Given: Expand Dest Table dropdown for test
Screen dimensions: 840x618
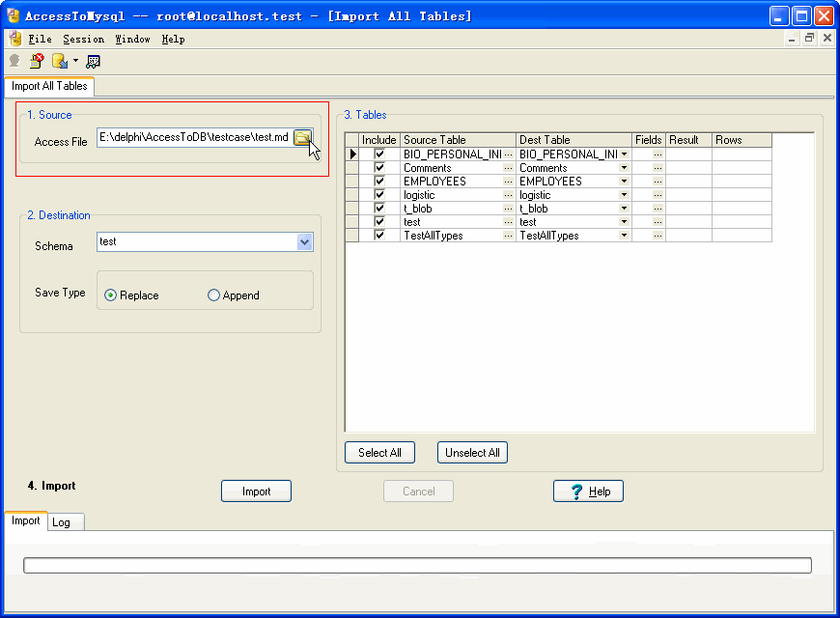Looking at the screenshot, I should click(x=624, y=222).
